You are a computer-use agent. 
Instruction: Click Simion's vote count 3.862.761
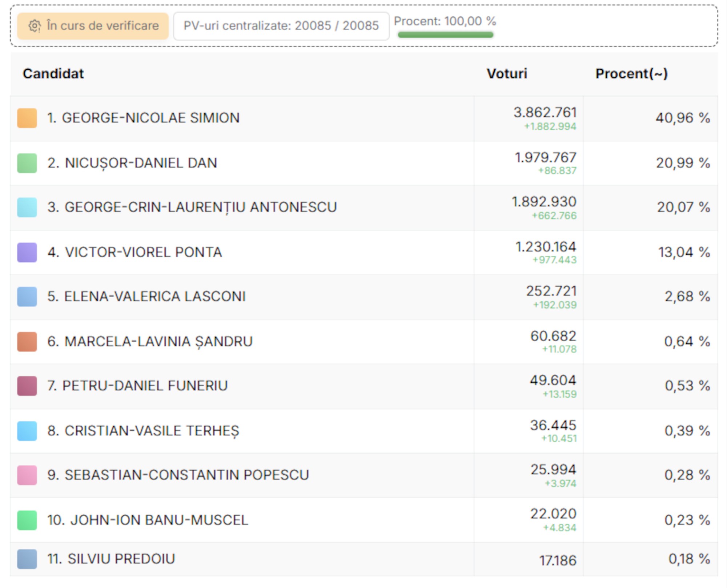tap(545, 113)
